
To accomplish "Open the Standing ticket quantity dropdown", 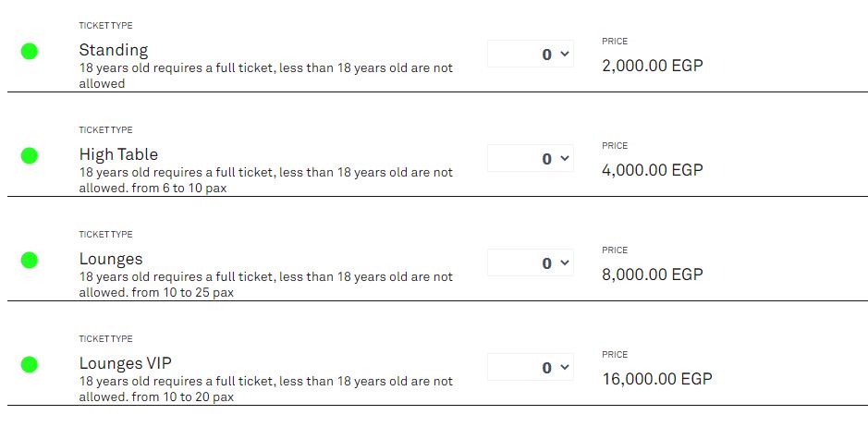I will tap(531, 55).
